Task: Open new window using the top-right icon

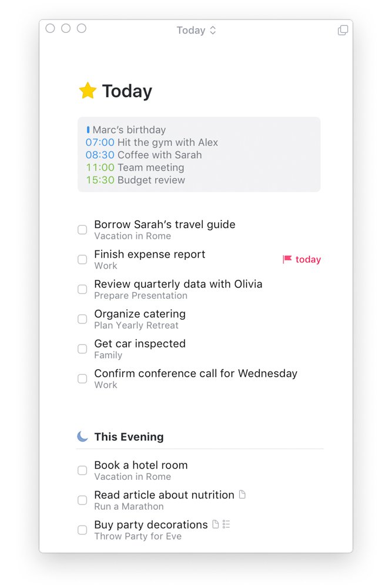Action: (343, 30)
